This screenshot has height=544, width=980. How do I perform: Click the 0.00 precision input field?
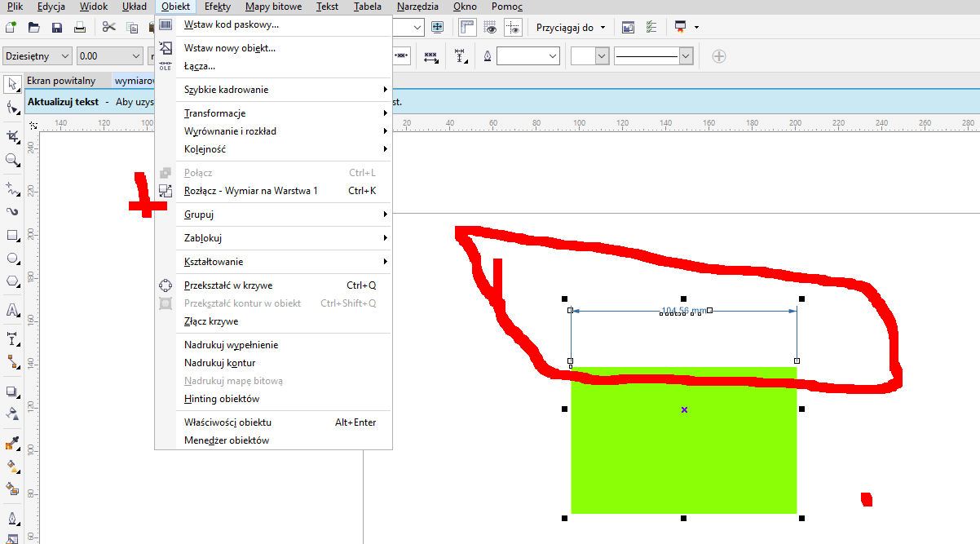coord(102,56)
